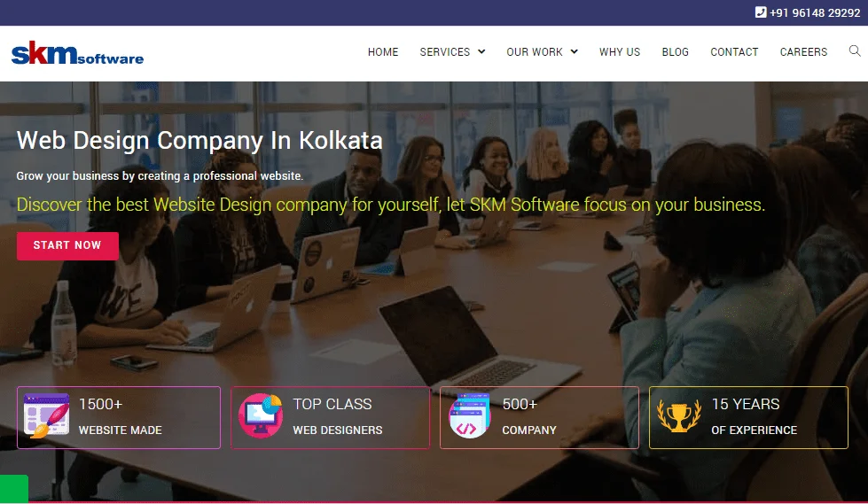The height and width of the screenshot is (504, 868).
Task: Click the gold trophy experience icon
Action: point(678,416)
